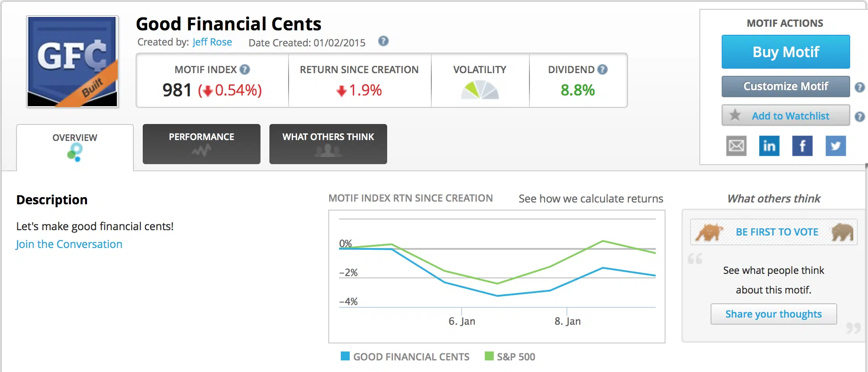This screenshot has width=868, height=372.
Task: Select the Overview tab
Action: pos(75,146)
